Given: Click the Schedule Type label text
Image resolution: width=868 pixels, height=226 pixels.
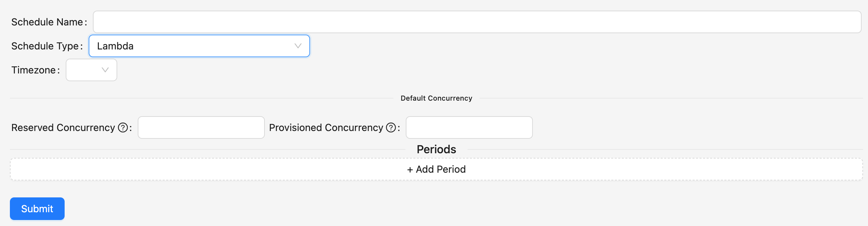Looking at the screenshot, I should [45, 46].
